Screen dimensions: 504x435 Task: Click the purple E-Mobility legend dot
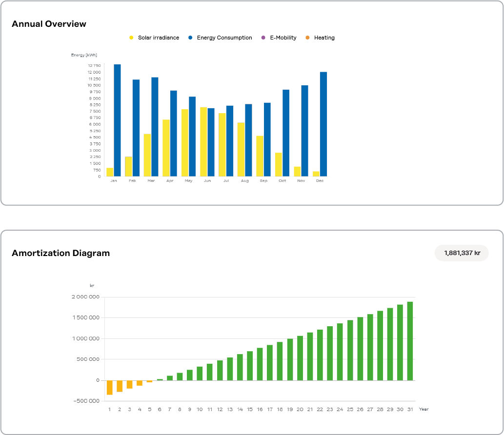263,38
